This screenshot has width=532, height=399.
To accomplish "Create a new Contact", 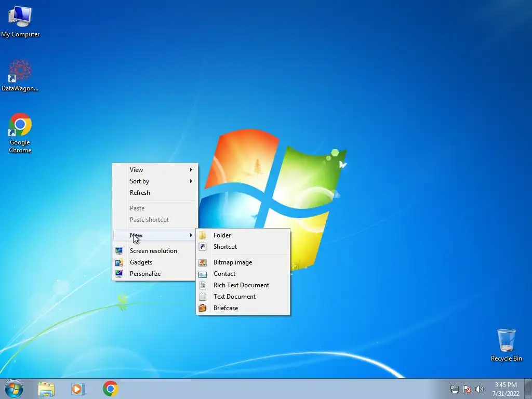I will (x=243, y=274).
